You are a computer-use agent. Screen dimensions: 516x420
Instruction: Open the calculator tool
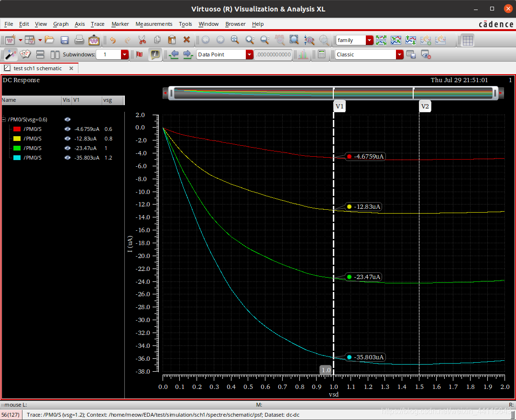[x=322, y=54]
